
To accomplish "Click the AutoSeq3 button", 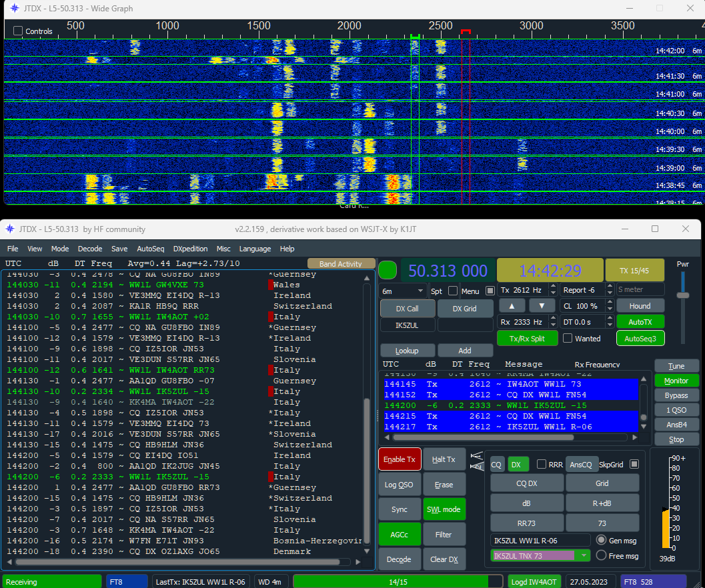I will 640,339.
